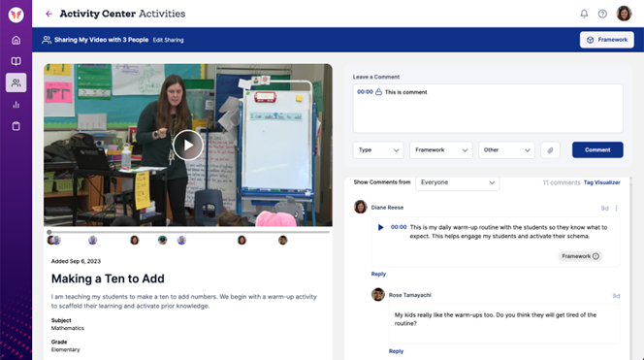This screenshot has width=644, height=360.
Task: Click the lock privacy icon in the comment box
Action: click(x=378, y=92)
